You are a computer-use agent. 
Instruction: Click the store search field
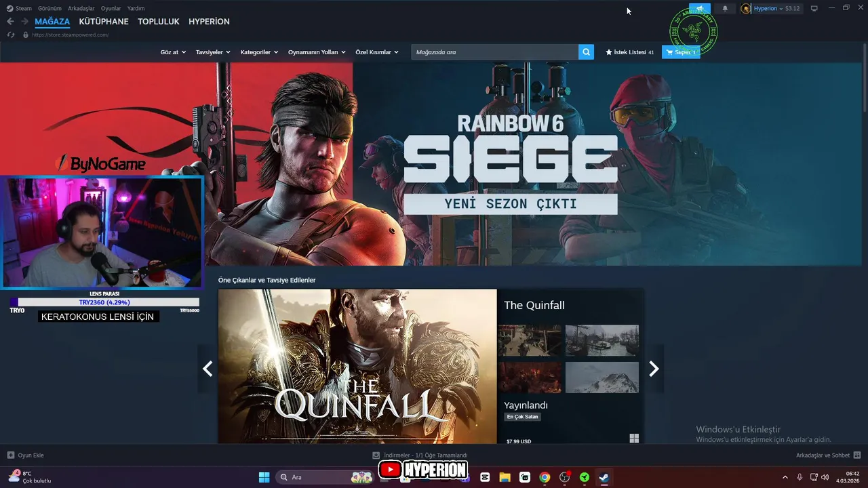tap(494, 52)
